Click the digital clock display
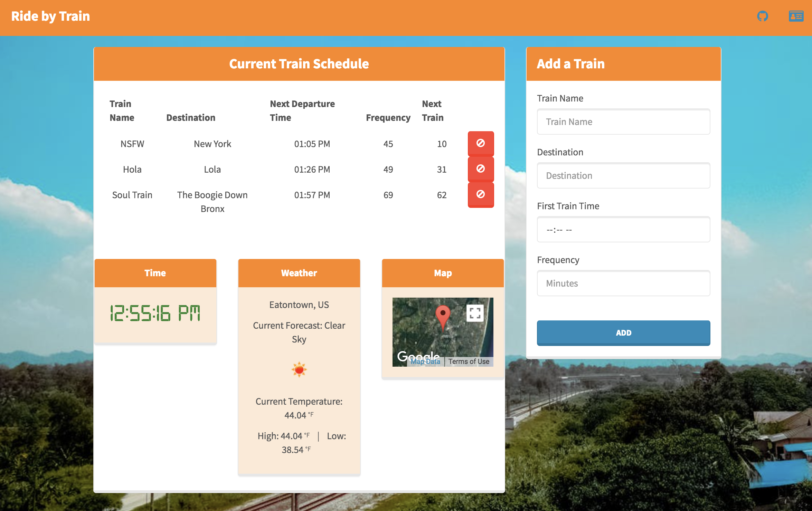Viewport: 812px width, 511px height. (155, 313)
